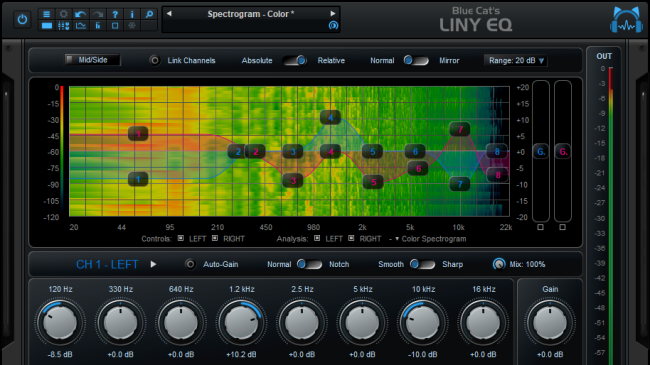
Task: Select pink band 3 handle on graph
Action: tap(293, 180)
